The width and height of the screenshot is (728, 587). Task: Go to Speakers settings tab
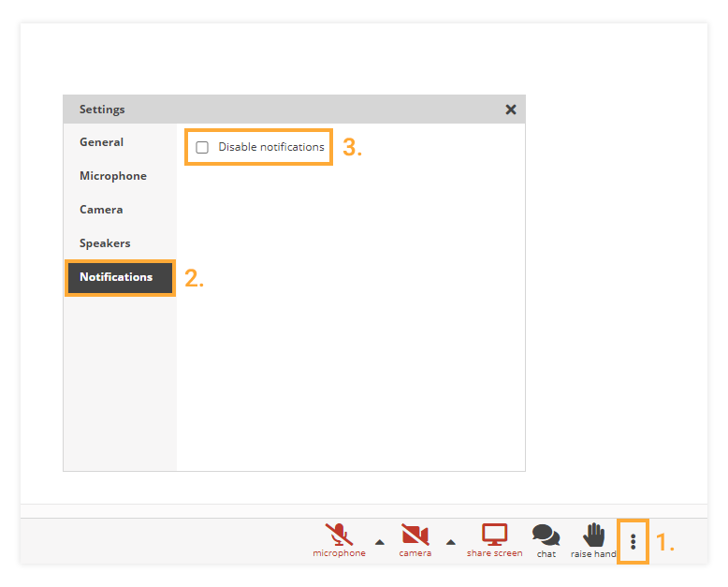click(x=120, y=243)
